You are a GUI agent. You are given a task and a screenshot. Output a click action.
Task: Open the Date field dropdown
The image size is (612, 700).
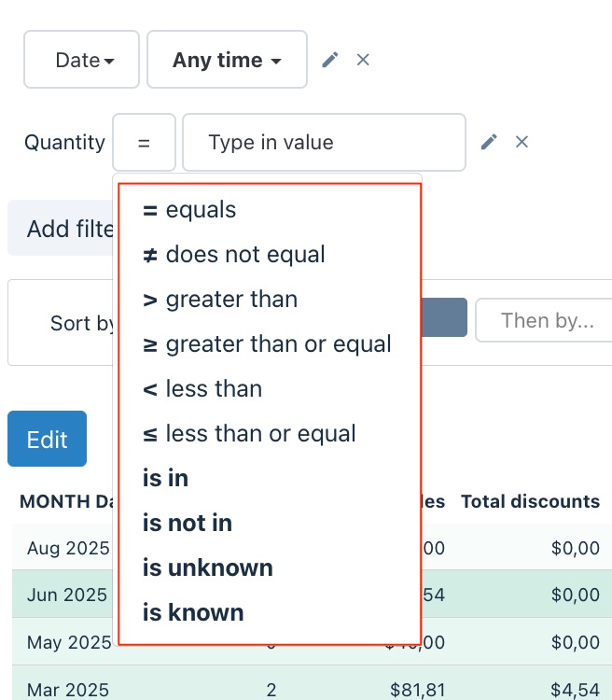pos(82,60)
